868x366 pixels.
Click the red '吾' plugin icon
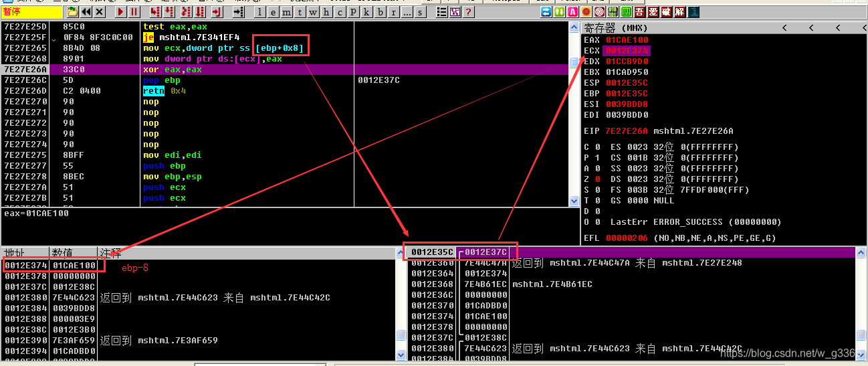point(640,11)
